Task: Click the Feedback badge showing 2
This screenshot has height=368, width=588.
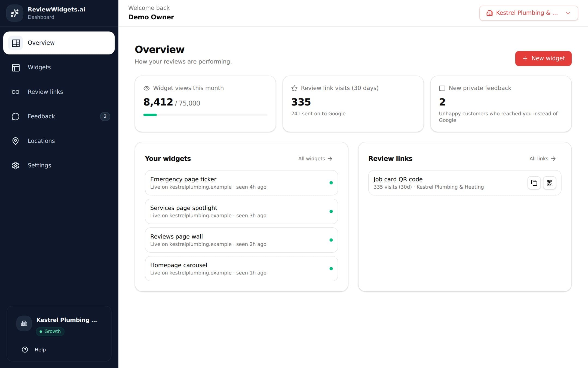Action: (105, 116)
